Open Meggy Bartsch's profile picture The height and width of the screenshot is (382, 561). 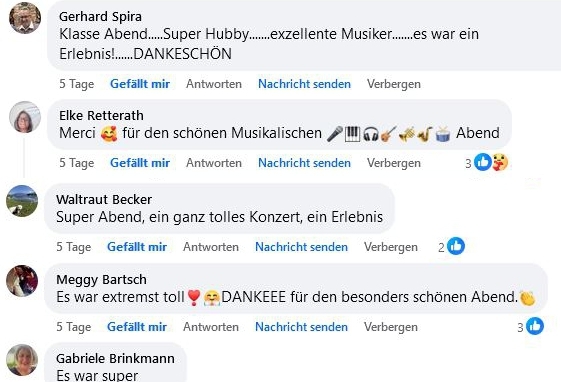point(22,281)
